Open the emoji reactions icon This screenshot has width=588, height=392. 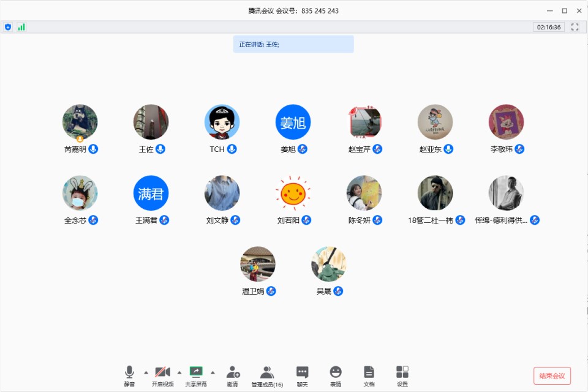[x=336, y=372]
